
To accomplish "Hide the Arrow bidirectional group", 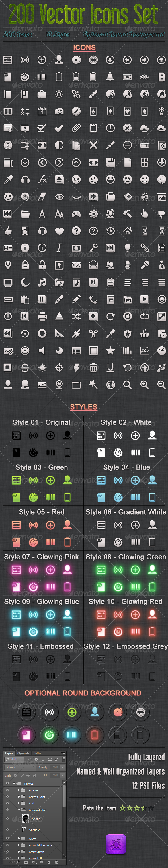I will [x=7, y=845].
